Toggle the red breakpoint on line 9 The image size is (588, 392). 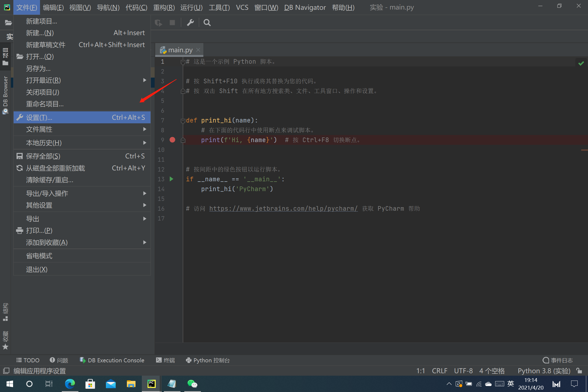pyautogui.click(x=172, y=140)
